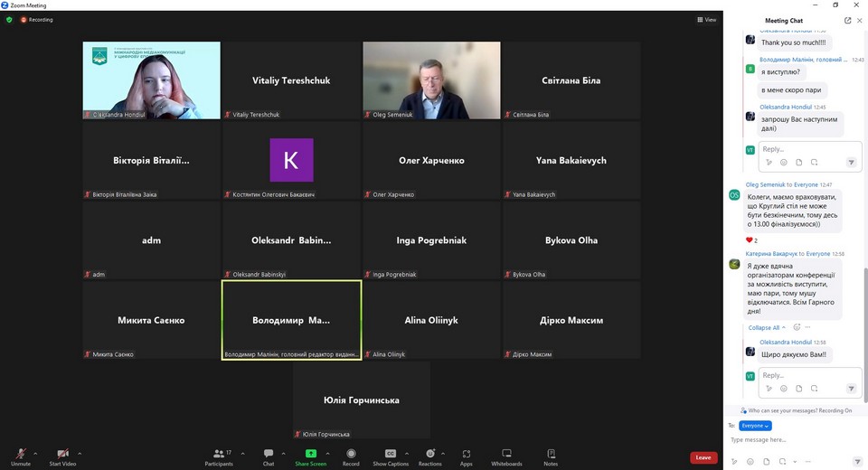Collapse All replies in chat thread
This screenshot has width=868, height=470.
point(763,327)
